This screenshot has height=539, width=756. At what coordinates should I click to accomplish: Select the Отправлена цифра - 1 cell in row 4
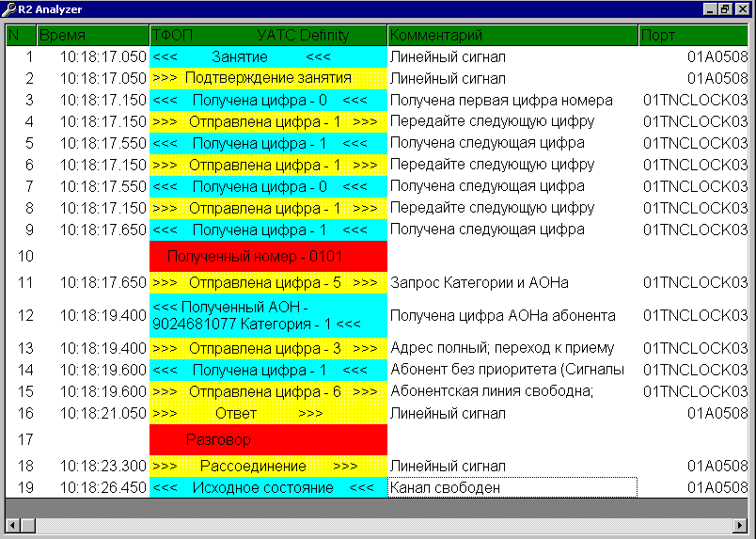[x=269, y=121]
